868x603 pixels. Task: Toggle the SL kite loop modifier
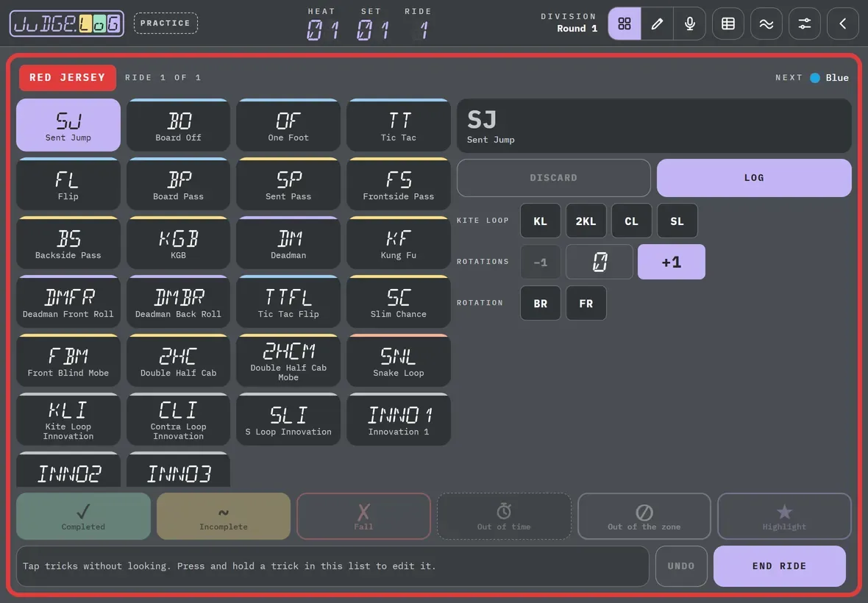[677, 221]
